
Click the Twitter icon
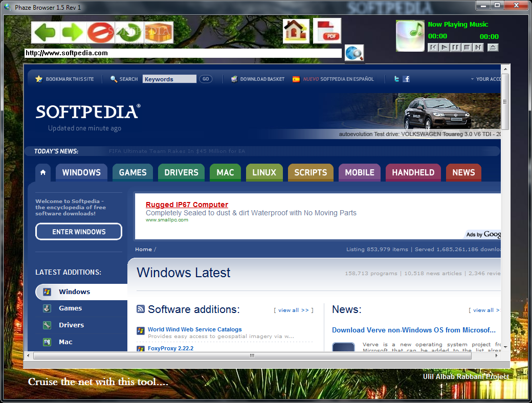pos(396,79)
